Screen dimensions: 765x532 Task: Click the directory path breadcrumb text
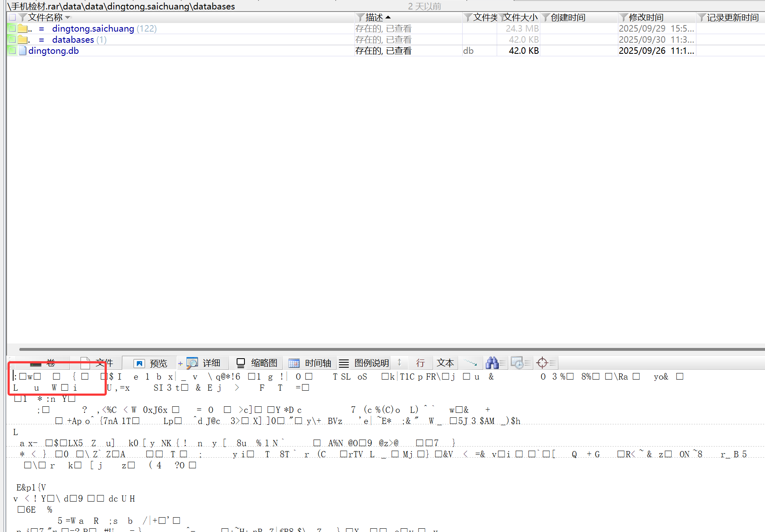pos(121,6)
